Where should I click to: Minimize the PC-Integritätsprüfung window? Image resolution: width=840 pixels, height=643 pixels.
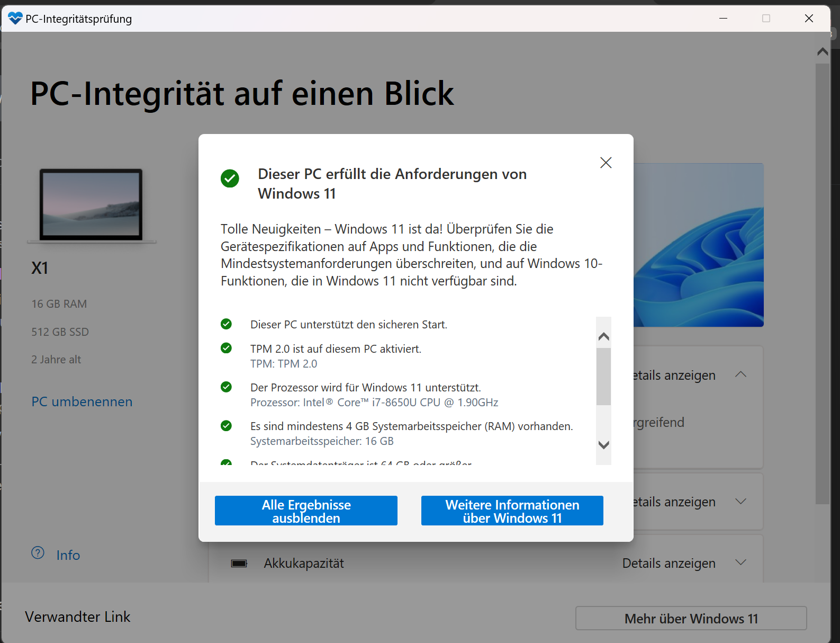pos(723,19)
